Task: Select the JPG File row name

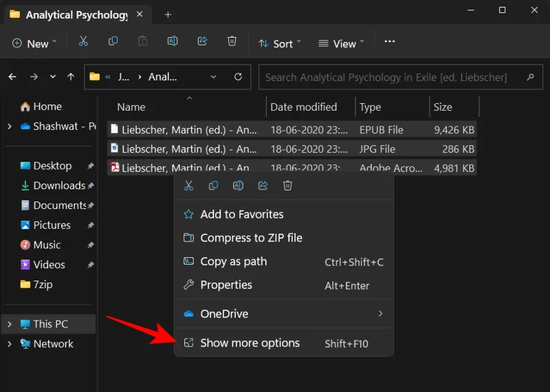Action: pos(189,149)
